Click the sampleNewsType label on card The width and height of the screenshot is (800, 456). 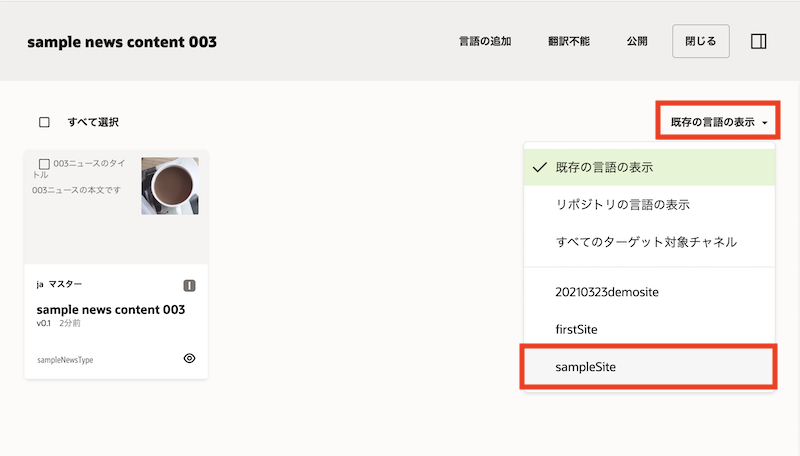point(63,359)
